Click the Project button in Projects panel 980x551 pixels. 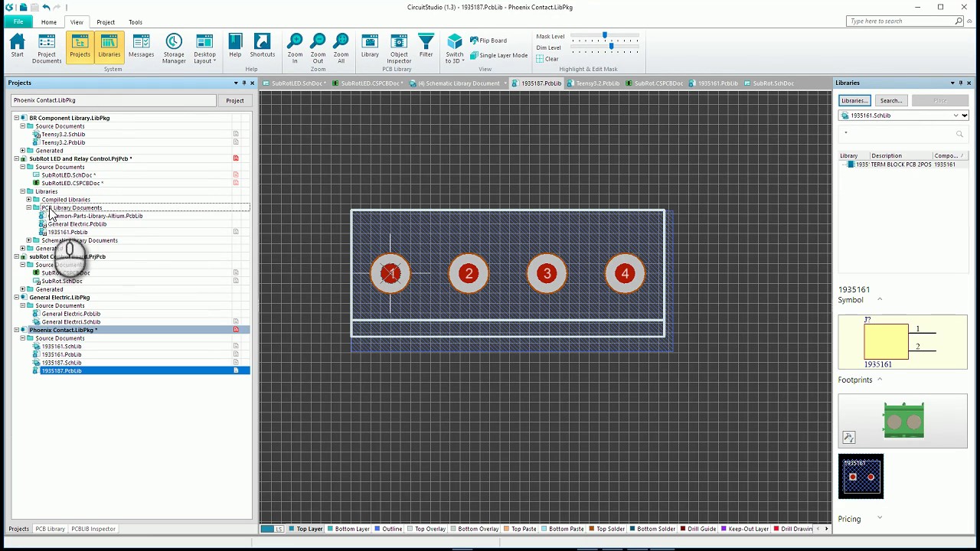point(234,100)
